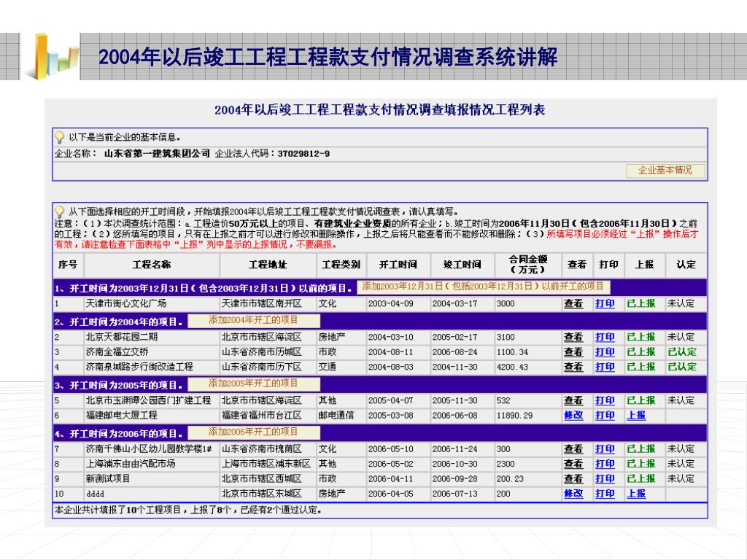Click the 添加2006年开工的项目 button
Image resolution: width=747 pixels, height=560 pixels.
253,432
